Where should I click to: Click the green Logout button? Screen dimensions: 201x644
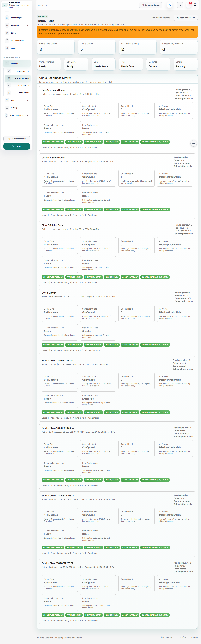coord(17,146)
